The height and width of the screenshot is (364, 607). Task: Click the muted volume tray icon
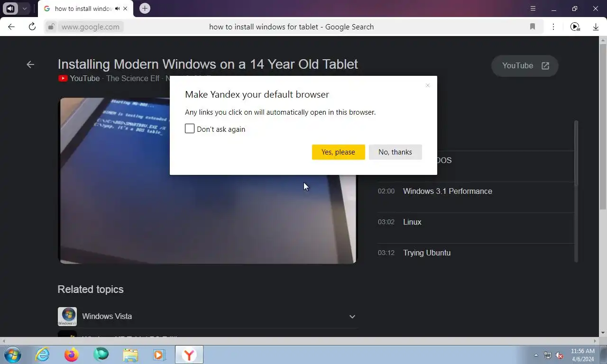pyautogui.click(x=560, y=355)
